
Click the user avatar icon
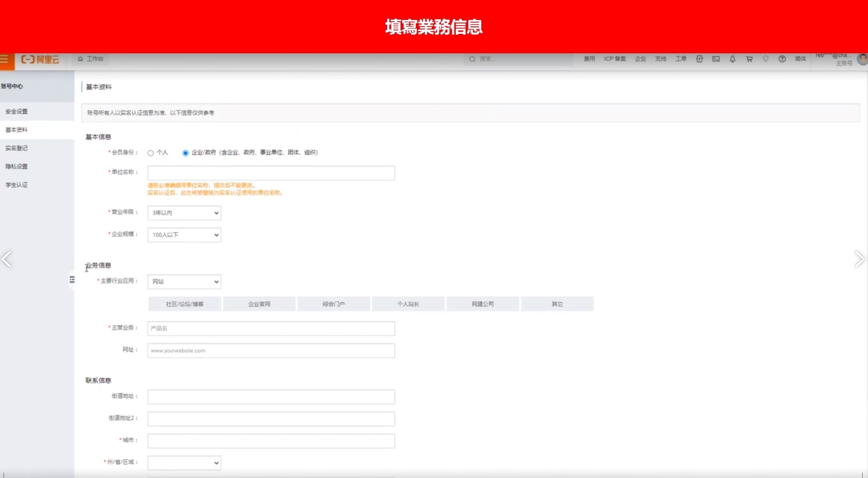click(x=863, y=59)
